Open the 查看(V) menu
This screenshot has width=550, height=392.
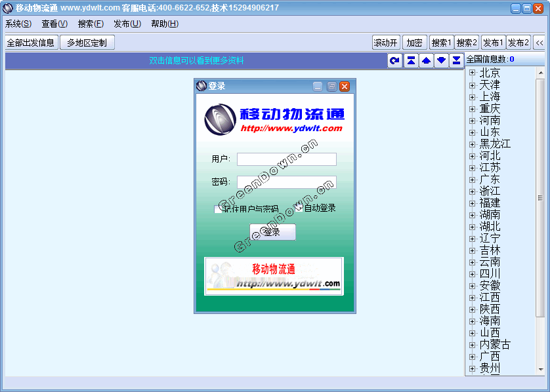54,24
